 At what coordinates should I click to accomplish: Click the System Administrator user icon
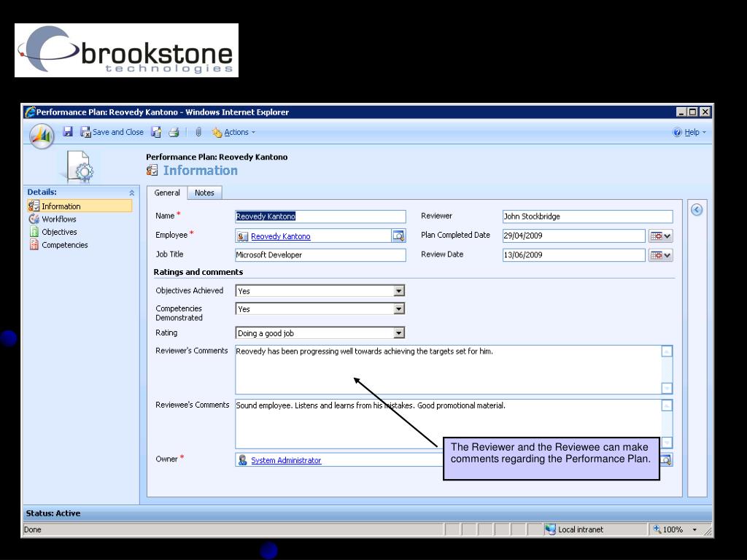click(242, 460)
